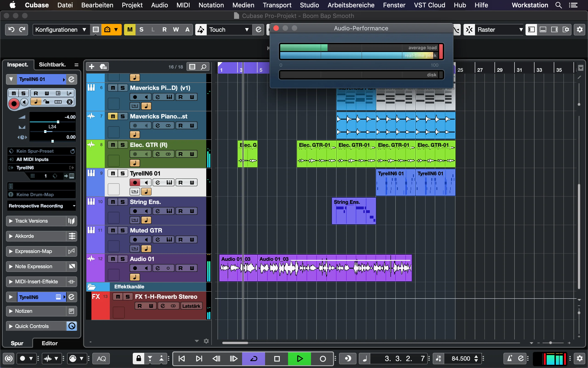
Task: Mute the String Ens. track
Action: click(x=113, y=202)
